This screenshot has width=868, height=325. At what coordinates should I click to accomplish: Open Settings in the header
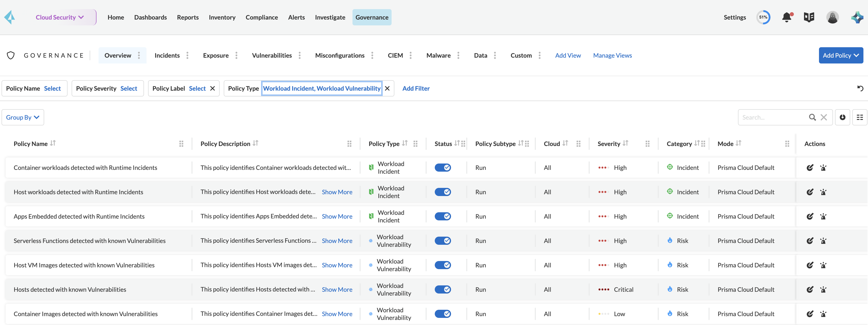tap(735, 17)
